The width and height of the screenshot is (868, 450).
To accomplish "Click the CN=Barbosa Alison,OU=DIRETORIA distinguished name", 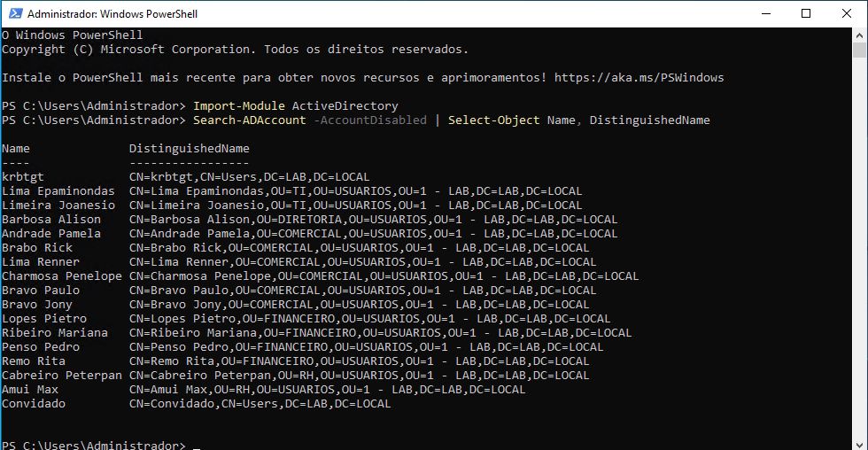I will pyautogui.click(x=373, y=219).
